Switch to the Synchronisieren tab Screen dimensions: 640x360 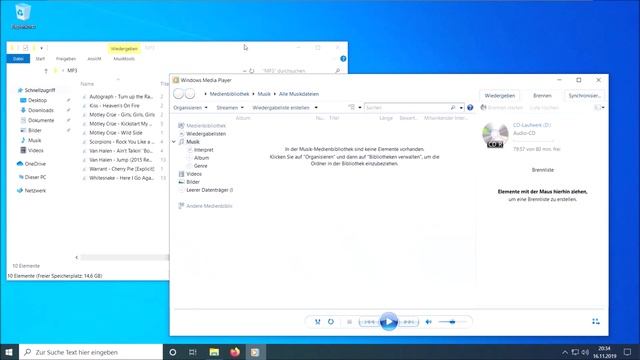584,96
